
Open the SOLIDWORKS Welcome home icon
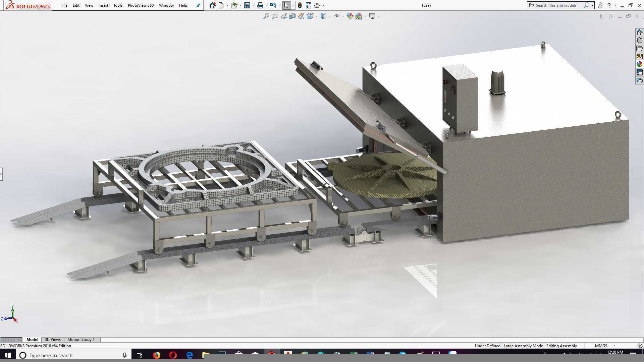[213, 5]
